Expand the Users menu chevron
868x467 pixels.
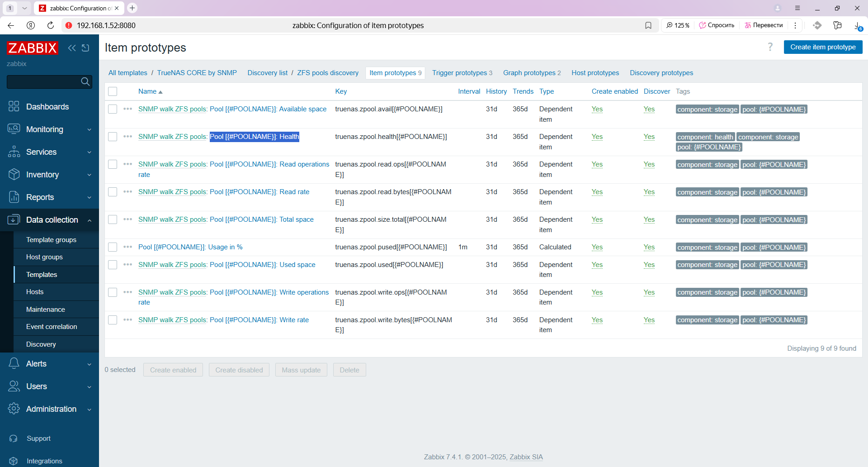click(x=90, y=386)
